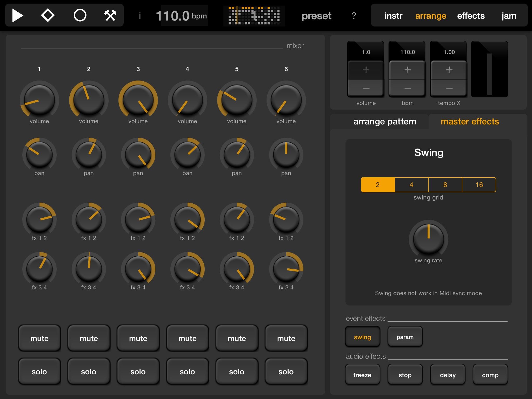Image resolution: width=532 pixels, height=399 pixels.
Task: Select the swing event effect
Action: tap(362, 337)
